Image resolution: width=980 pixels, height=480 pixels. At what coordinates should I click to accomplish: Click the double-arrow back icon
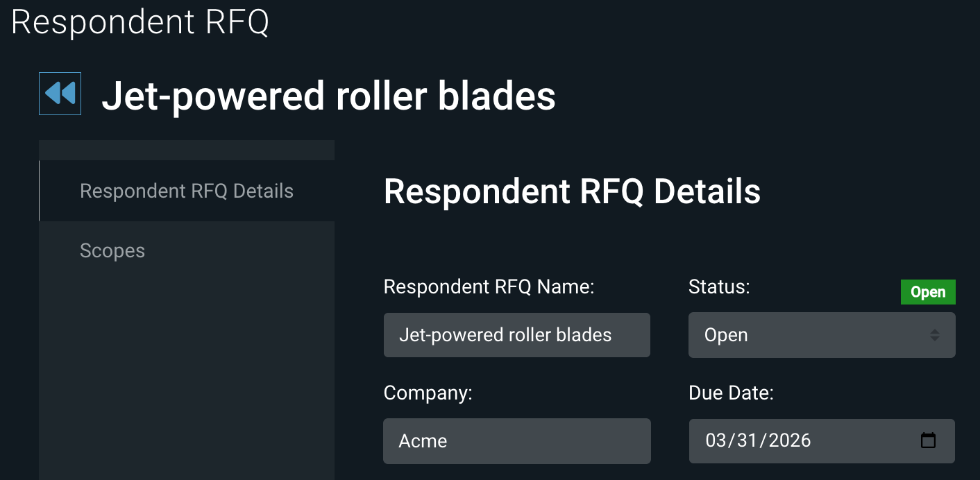tap(60, 94)
